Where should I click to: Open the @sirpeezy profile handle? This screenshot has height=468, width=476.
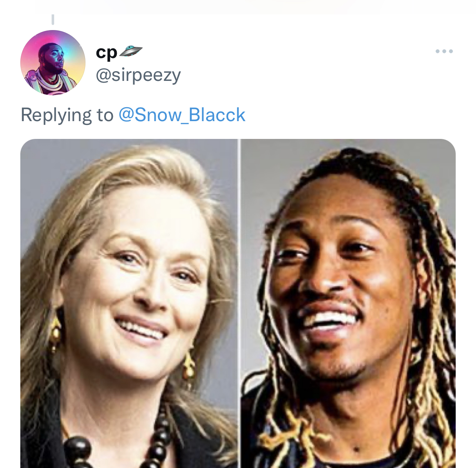(x=138, y=75)
